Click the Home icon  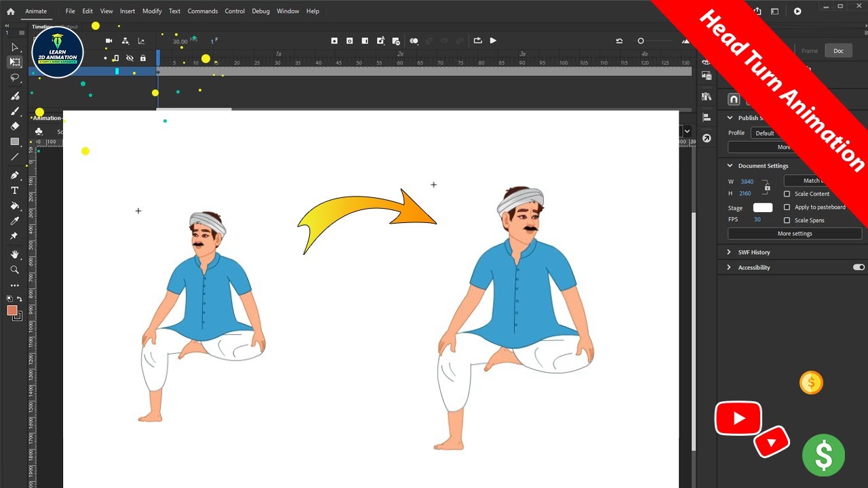[x=11, y=11]
